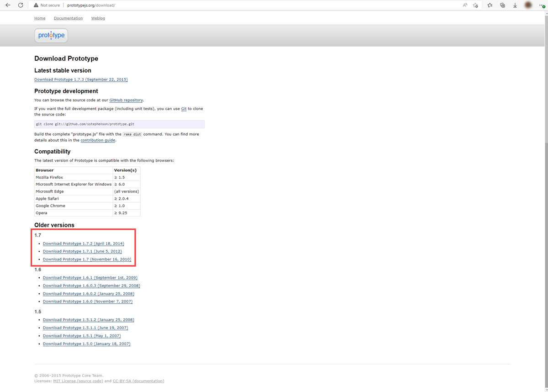Open the Weblog section
This screenshot has height=392, width=548.
[98, 18]
